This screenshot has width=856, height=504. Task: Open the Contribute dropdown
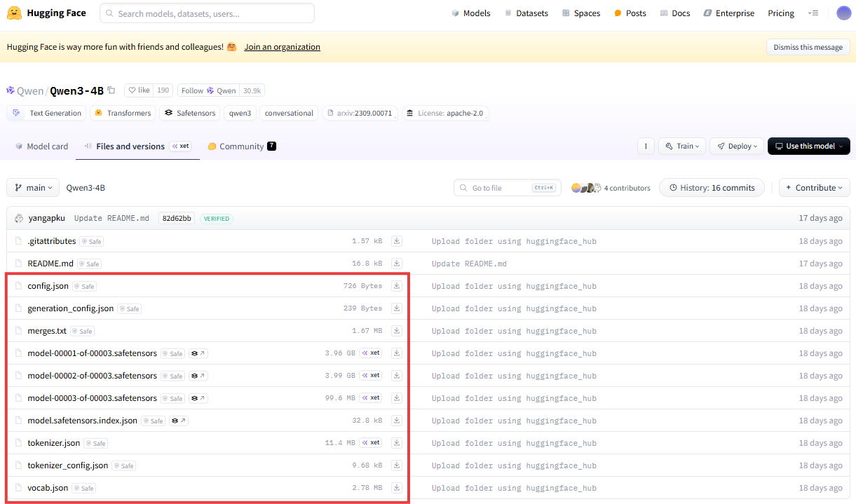pyautogui.click(x=815, y=188)
